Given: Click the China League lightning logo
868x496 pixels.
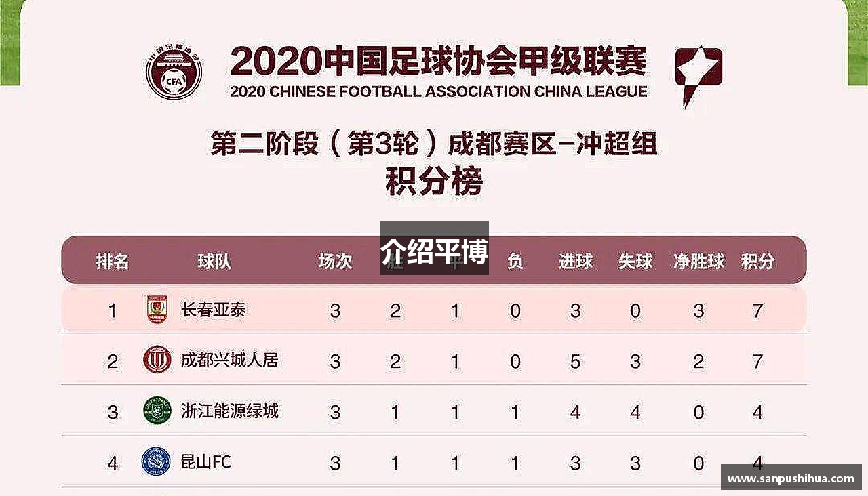Looking at the screenshot, I should [x=698, y=76].
